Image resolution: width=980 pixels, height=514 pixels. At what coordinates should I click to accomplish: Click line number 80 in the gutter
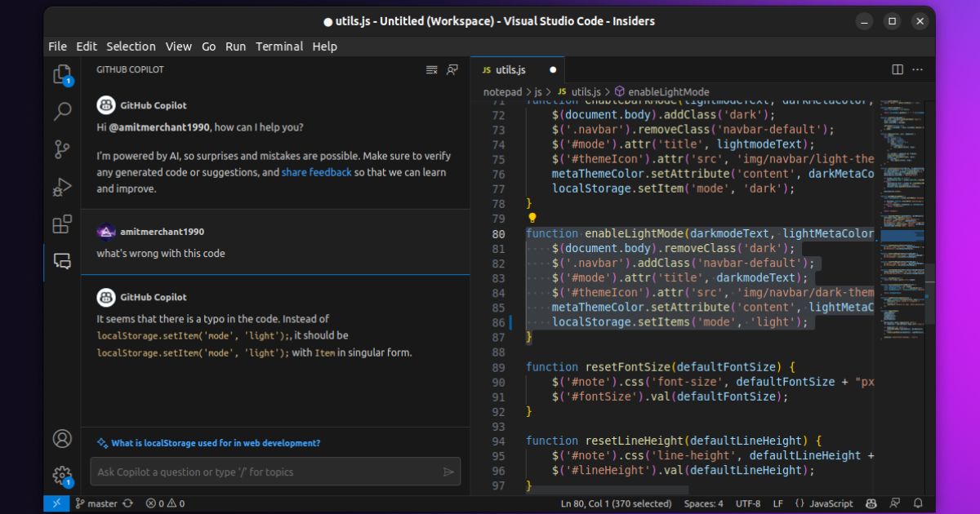click(x=498, y=233)
